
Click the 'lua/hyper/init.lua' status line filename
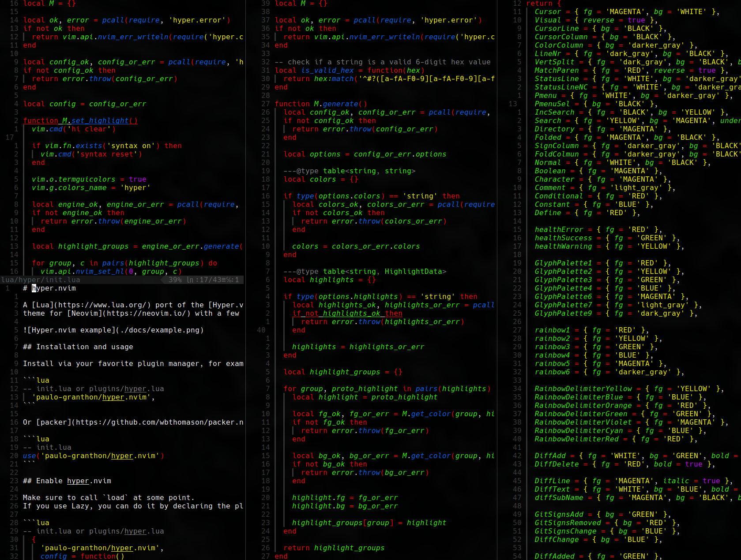41,280
